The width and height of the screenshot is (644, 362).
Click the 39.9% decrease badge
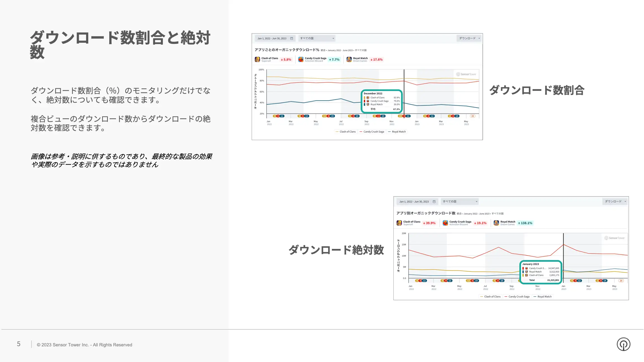tap(429, 223)
